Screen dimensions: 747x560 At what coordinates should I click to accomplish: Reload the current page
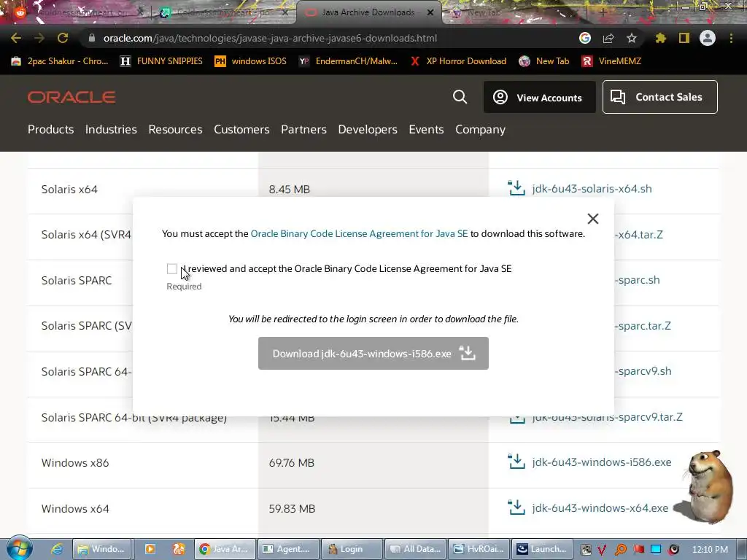63,38
